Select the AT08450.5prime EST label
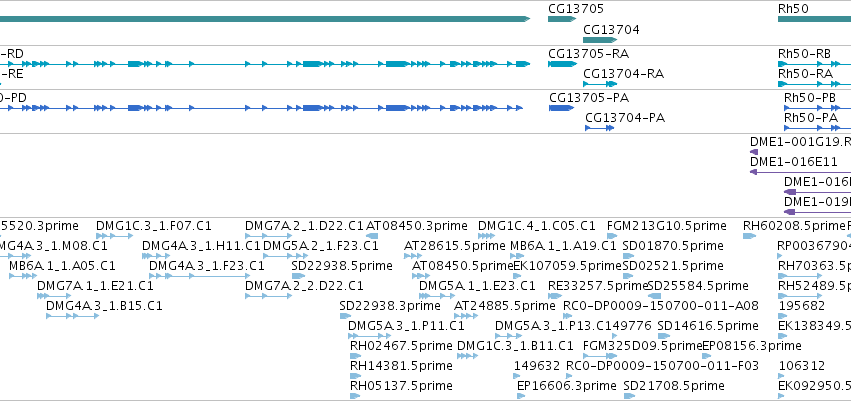This screenshot has height=401, width=851. point(462,266)
